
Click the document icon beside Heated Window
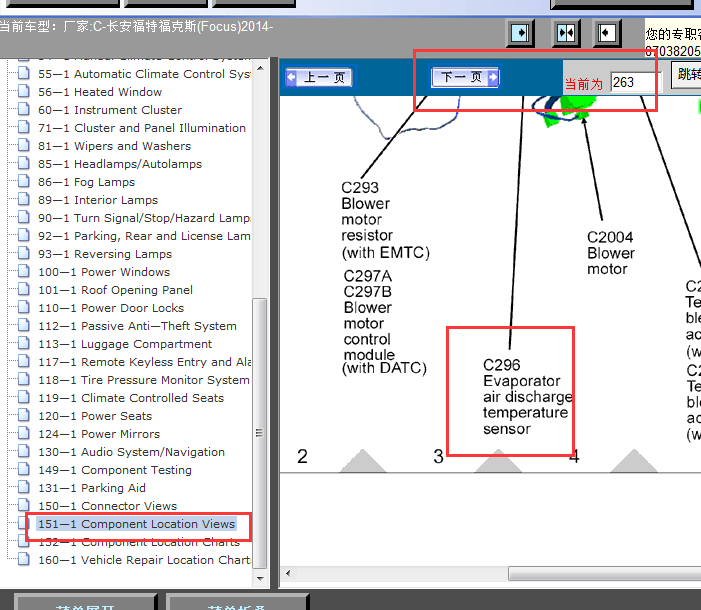24,91
